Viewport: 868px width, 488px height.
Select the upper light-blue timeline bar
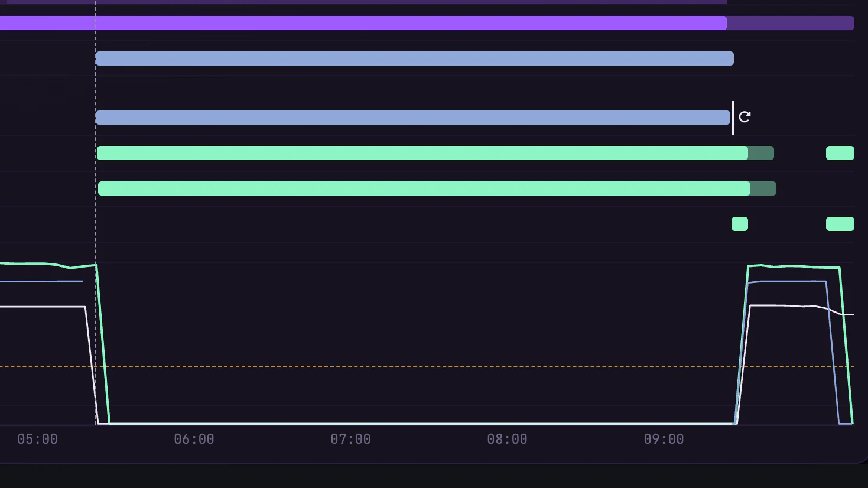coord(414,58)
